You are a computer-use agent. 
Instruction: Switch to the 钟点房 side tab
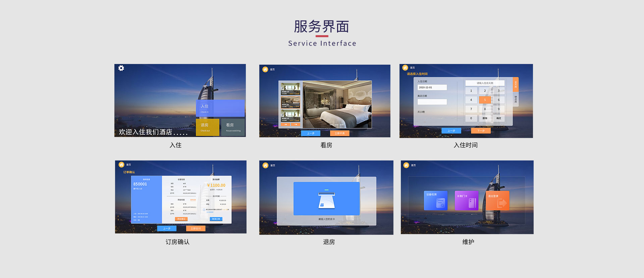pyautogui.click(x=516, y=99)
